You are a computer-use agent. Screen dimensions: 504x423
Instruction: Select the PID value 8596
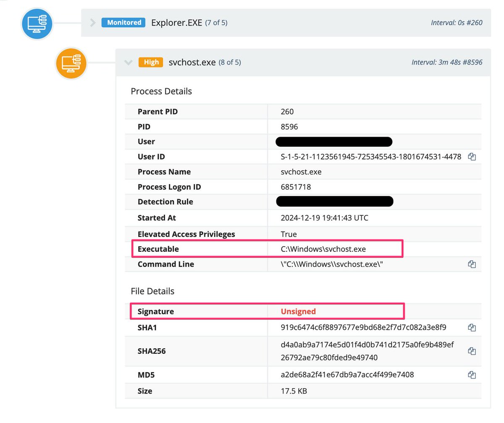289,127
